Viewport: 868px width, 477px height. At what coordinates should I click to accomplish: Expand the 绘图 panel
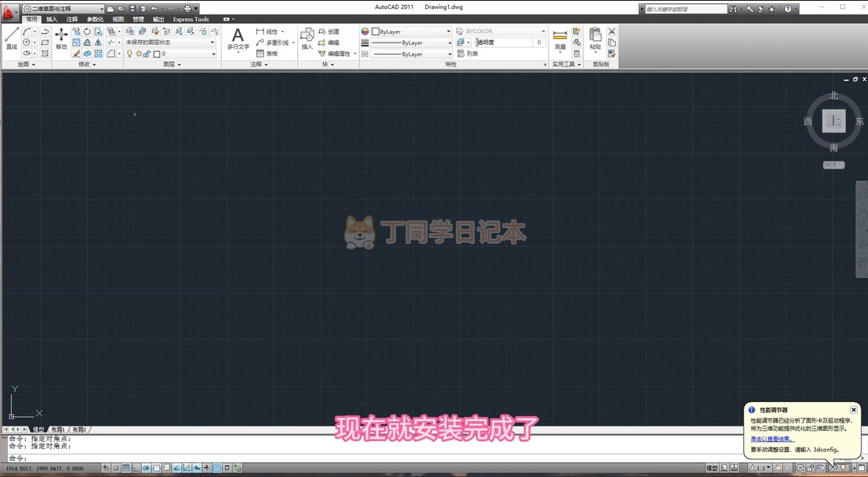(x=26, y=65)
